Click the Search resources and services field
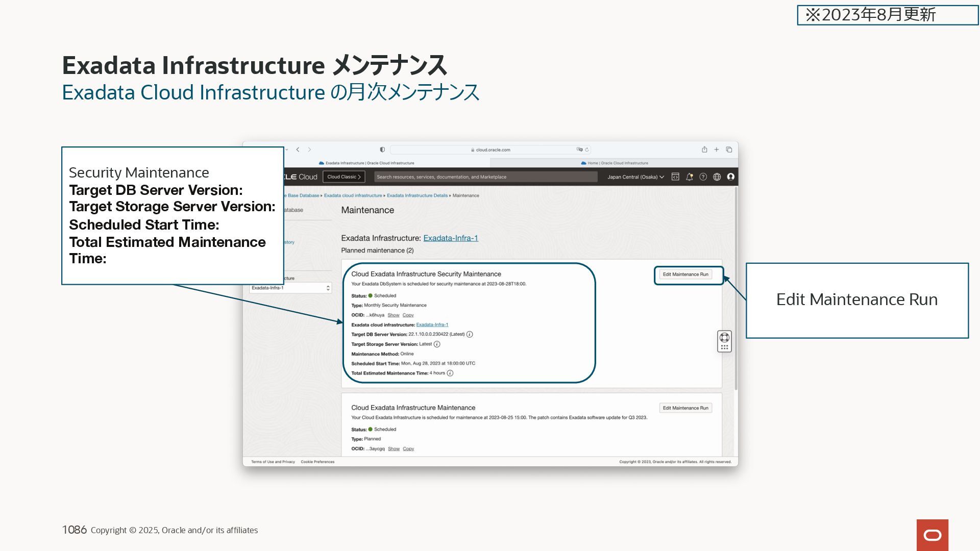The image size is (980, 551). point(485,177)
